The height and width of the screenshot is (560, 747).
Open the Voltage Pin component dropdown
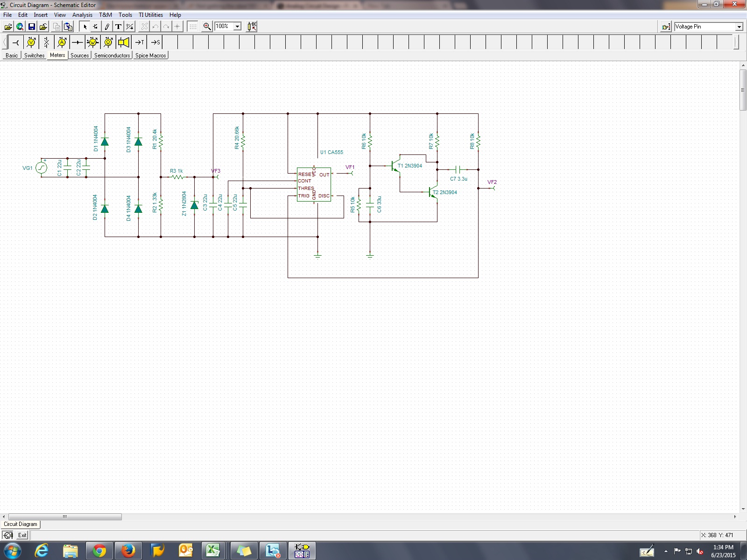pyautogui.click(x=739, y=27)
